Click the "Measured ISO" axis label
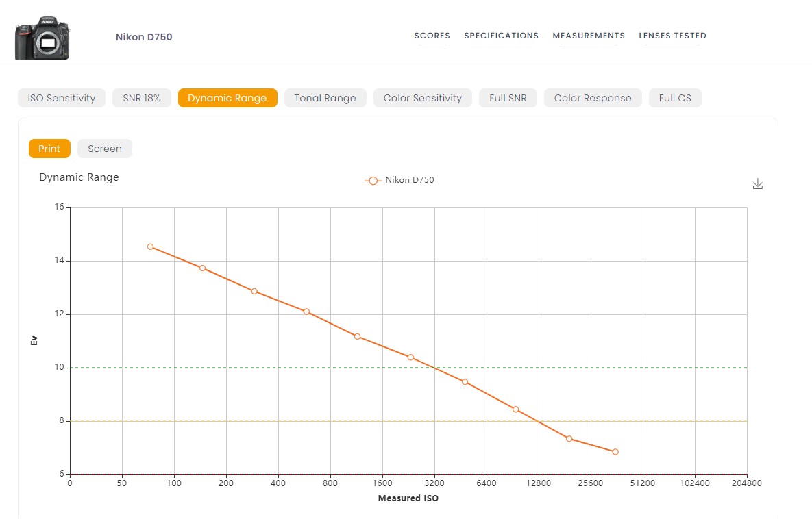The image size is (812, 519). (408, 498)
